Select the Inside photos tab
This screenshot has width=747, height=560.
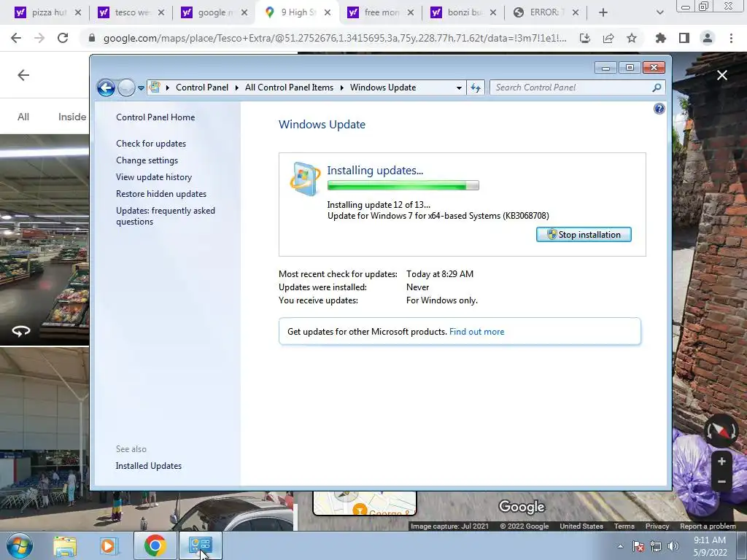[72, 117]
